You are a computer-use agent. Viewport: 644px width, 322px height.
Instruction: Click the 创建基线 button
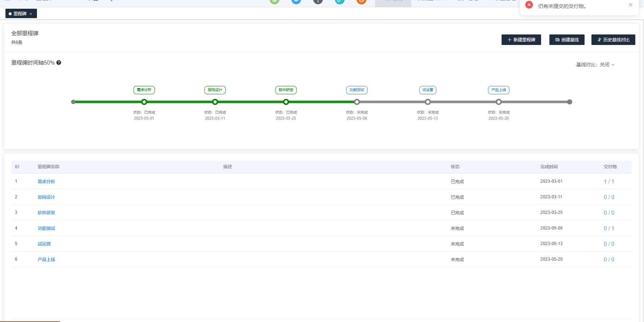(x=567, y=40)
